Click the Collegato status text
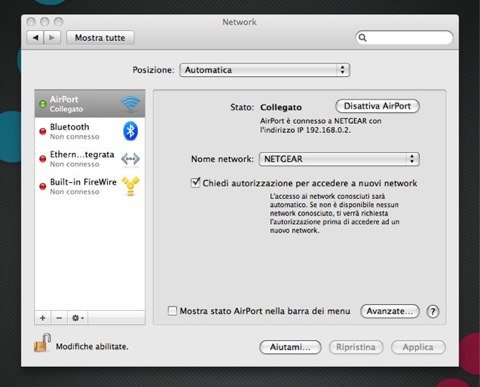Viewport: 480px width, 387px height. (x=281, y=107)
